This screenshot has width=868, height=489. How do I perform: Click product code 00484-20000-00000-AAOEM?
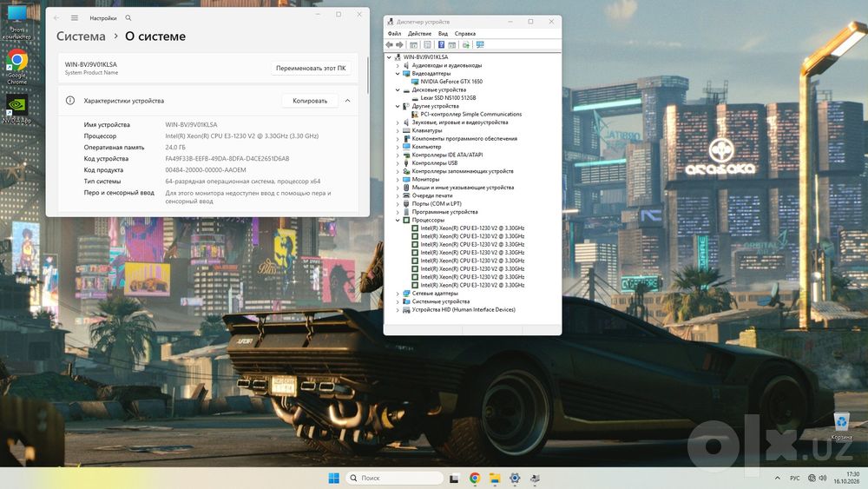tap(206, 170)
